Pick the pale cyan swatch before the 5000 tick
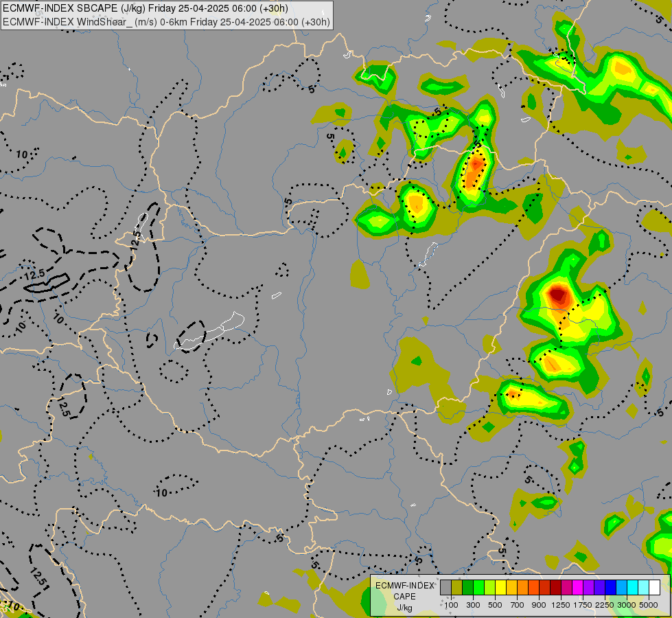 [x=644, y=588]
